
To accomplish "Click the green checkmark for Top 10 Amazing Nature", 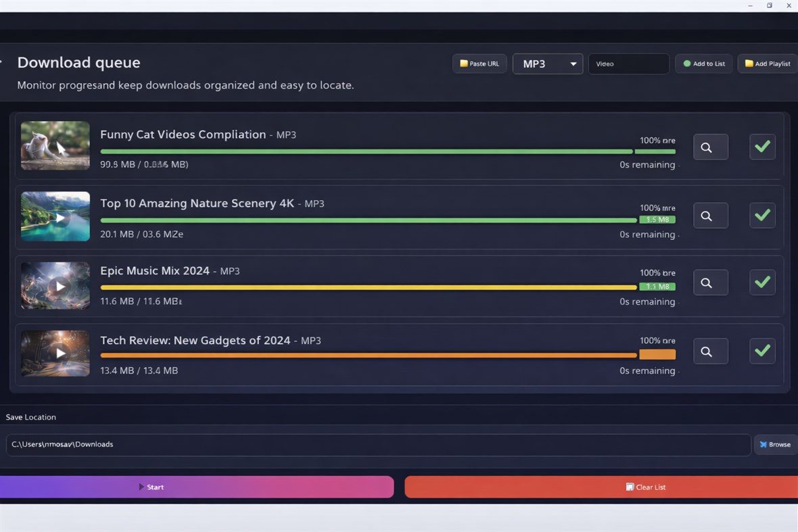I will tap(762, 216).
